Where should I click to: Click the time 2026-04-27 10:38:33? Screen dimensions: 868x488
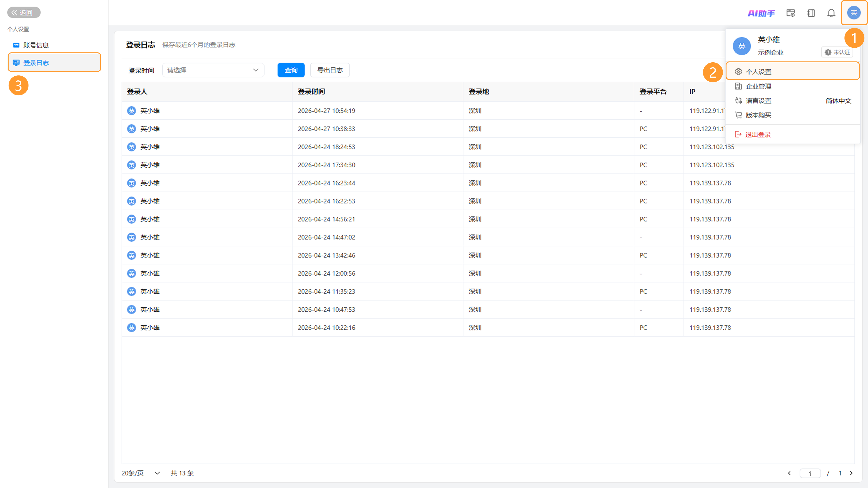tap(326, 129)
